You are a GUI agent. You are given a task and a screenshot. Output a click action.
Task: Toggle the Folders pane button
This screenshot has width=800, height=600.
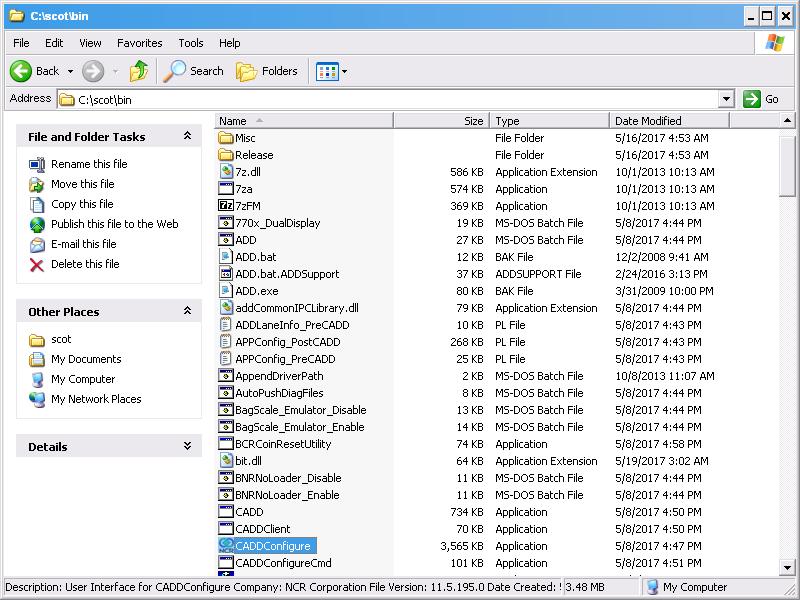(267, 71)
